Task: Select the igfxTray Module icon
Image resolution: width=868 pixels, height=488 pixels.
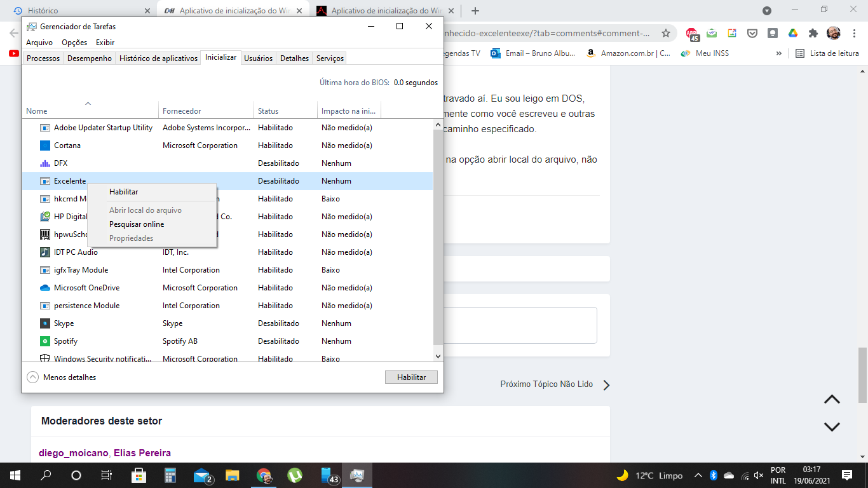Action: click(45, 270)
